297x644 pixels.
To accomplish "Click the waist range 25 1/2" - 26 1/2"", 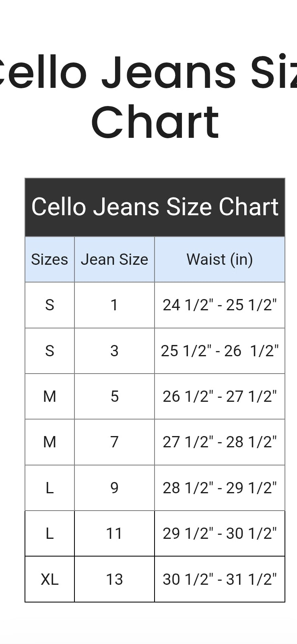I will [220, 351].
